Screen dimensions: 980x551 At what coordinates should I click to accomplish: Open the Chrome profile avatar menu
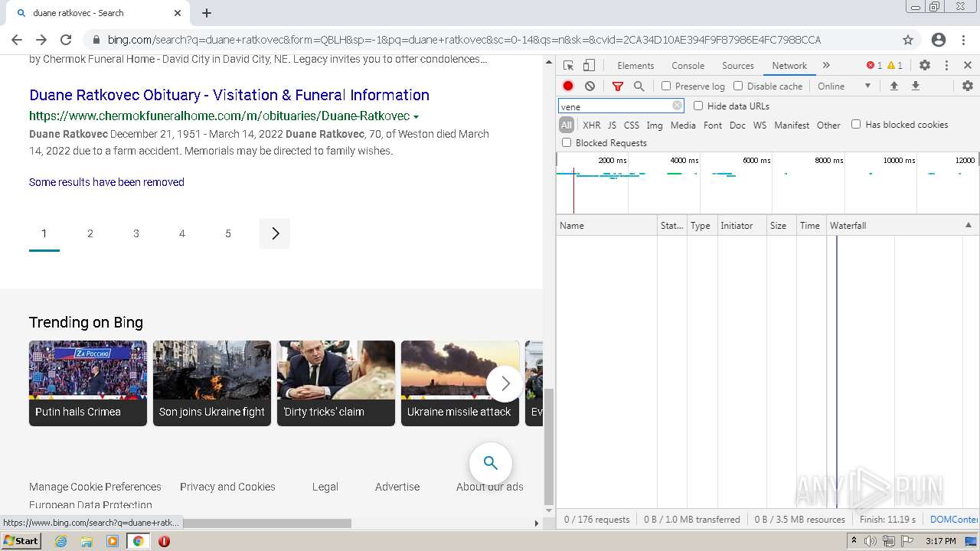coord(939,40)
